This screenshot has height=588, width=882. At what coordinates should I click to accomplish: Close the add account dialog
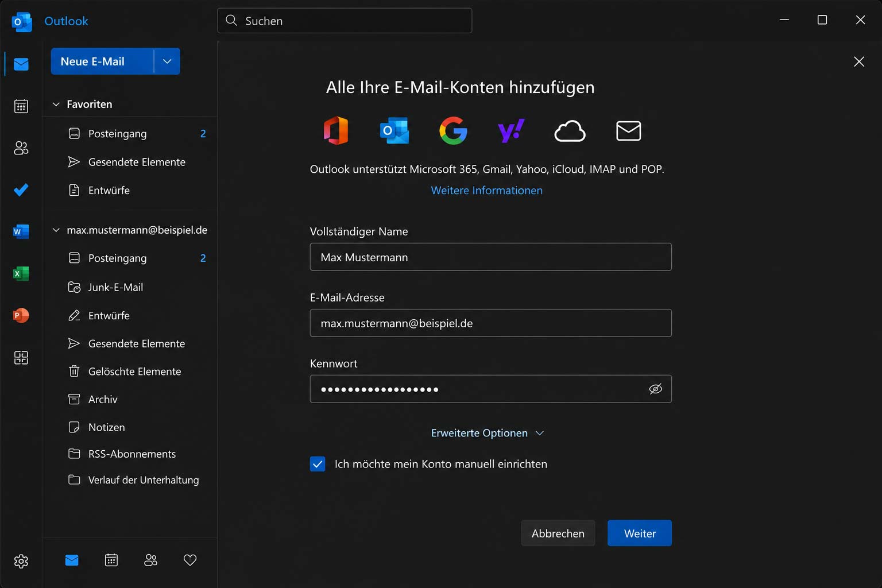[x=859, y=61]
